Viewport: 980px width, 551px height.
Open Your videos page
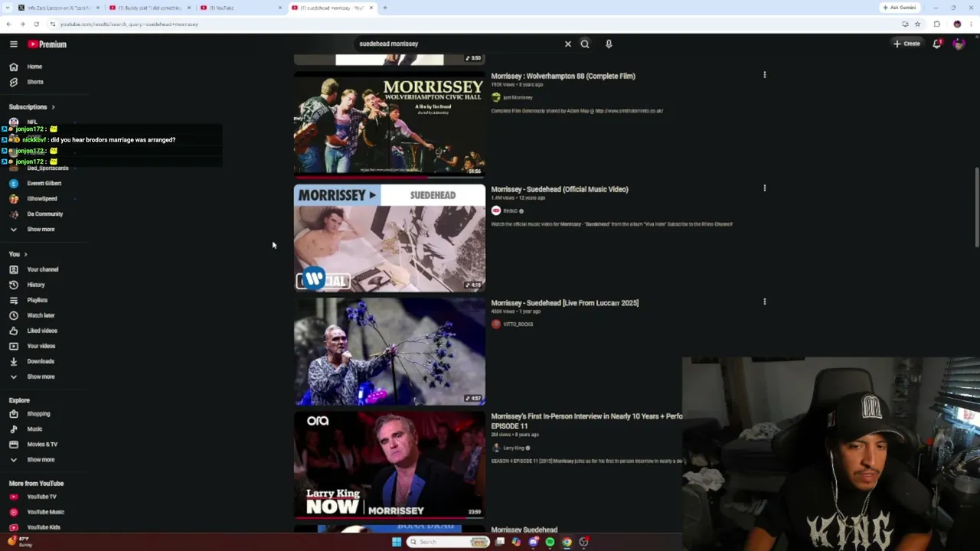[x=41, y=346]
